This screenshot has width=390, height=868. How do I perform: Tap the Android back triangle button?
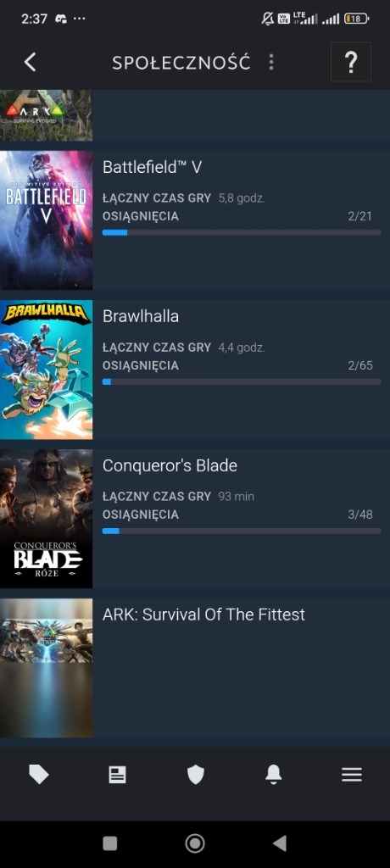click(x=280, y=843)
